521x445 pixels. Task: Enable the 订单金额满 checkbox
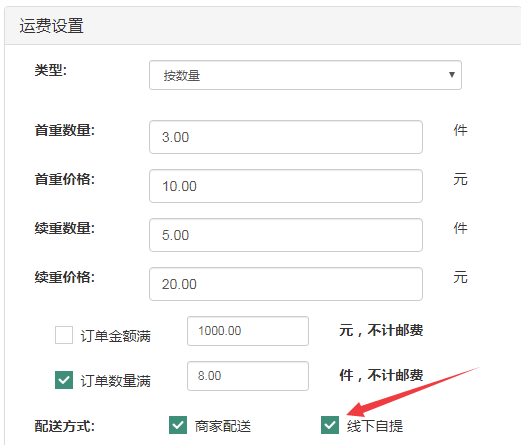click(x=64, y=335)
